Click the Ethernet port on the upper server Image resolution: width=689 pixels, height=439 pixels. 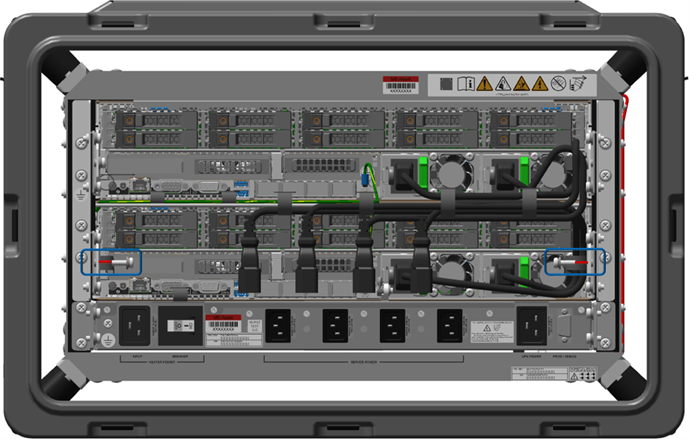pyautogui.click(x=140, y=185)
